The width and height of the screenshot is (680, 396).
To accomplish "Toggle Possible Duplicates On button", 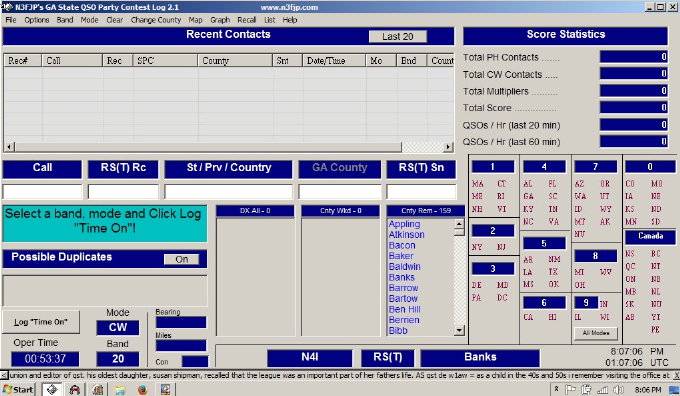I will 181,259.
